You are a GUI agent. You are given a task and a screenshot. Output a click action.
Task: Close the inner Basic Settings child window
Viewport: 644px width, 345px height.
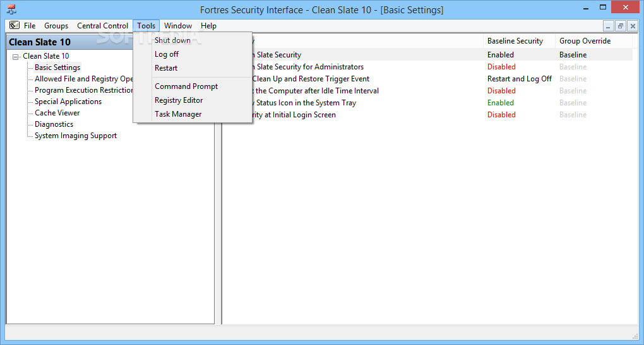coord(633,26)
